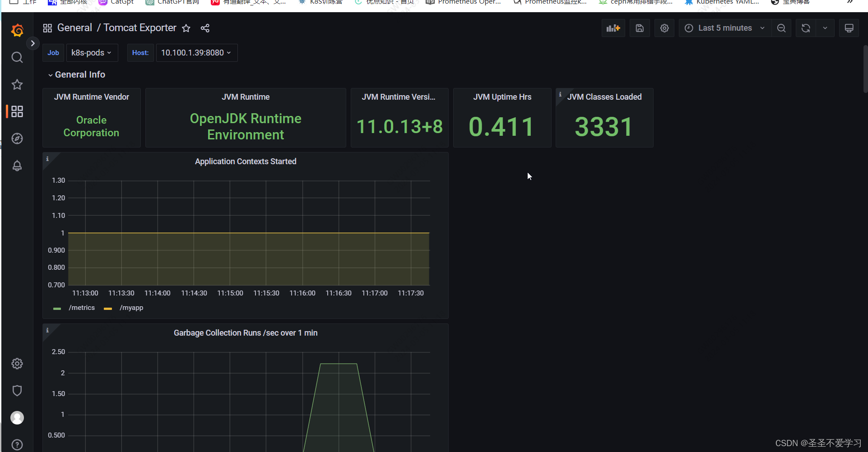Screen dimensions: 868x452
Task: Click the JVM Classes Loaded panel title
Action: (604, 97)
